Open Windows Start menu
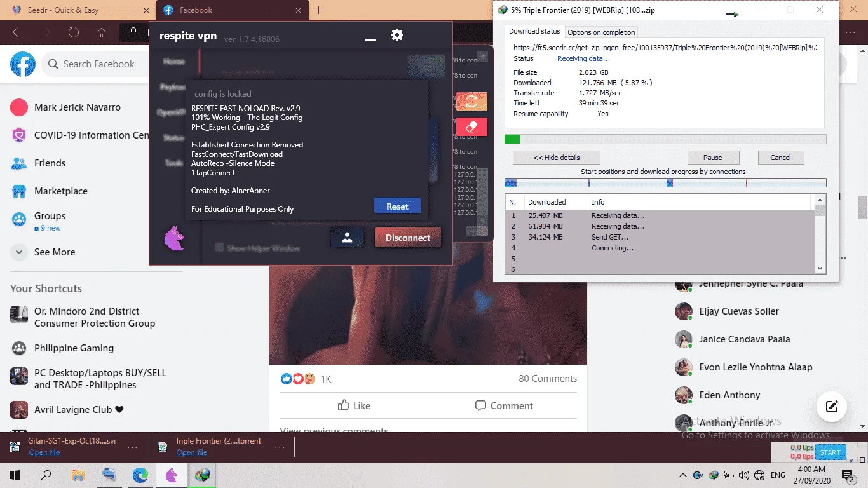 pyautogui.click(x=15, y=475)
